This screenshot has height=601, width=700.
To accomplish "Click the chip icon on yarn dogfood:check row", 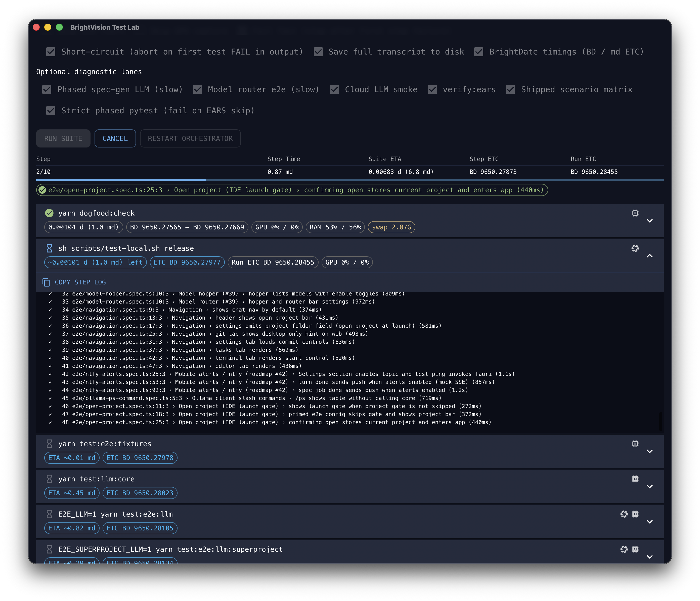I will pyautogui.click(x=635, y=213).
